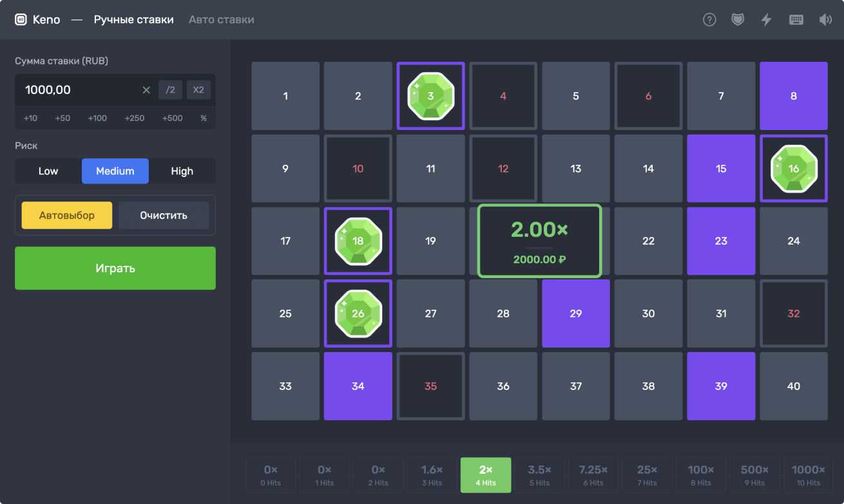Clear the bet amount with X icon

point(146,90)
